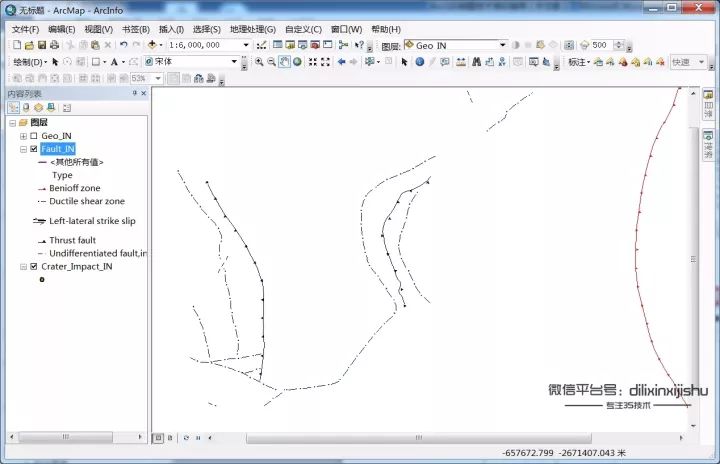Switch to Layout View button

click(x=170, y=438)
